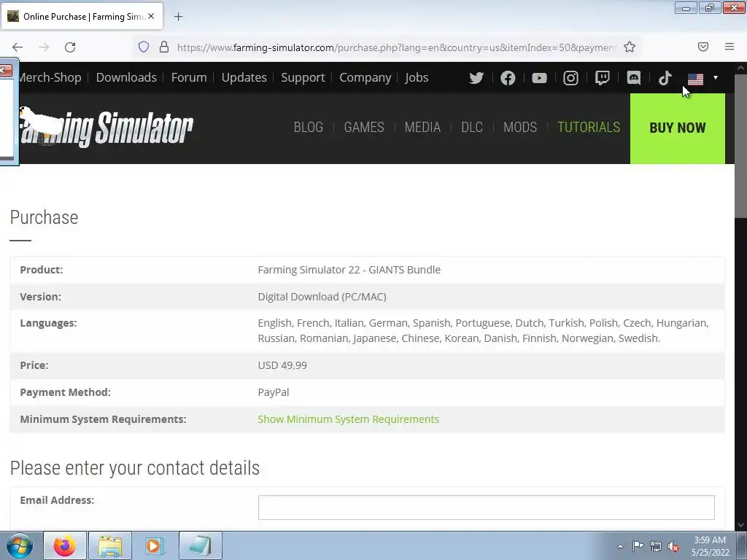Click the browser forward arrow

[x=44, y=47]
